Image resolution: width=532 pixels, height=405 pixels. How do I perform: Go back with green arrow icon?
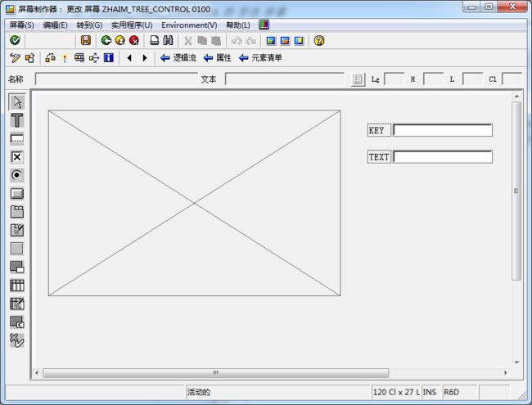(106, 41)
